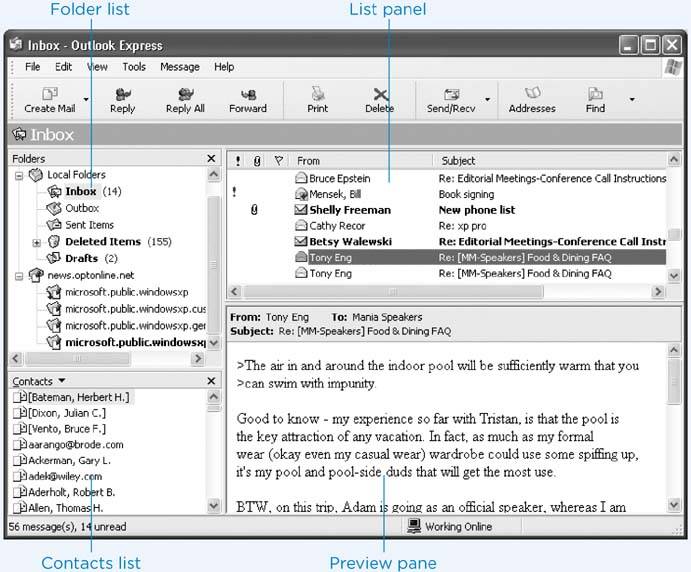Collapse the Local Folders tree
Screen dimensions: 691x572
click(x=19, y=175)
